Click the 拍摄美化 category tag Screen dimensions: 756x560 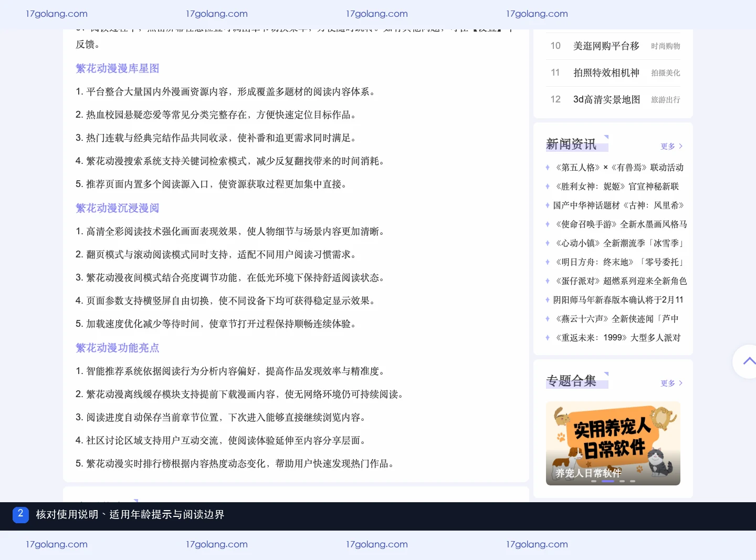coord(666,73)
